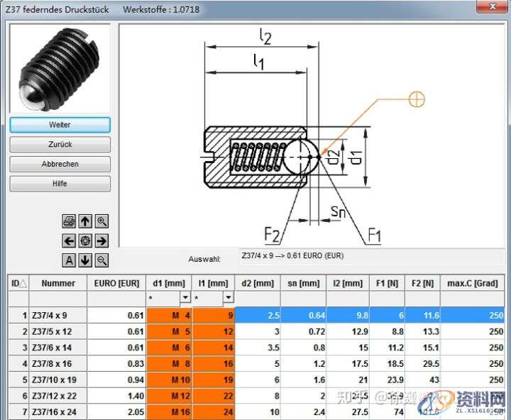The height and width of the screenshot is (420, 511).
Task: Pan the drawing up with arrow icon
Action: coord(85,221)
